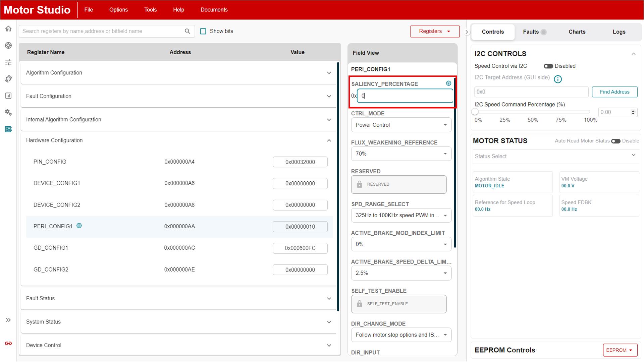Open the tuning sliders sidebar icon
This screenshot has height=362, width=644.
[8, 62]
